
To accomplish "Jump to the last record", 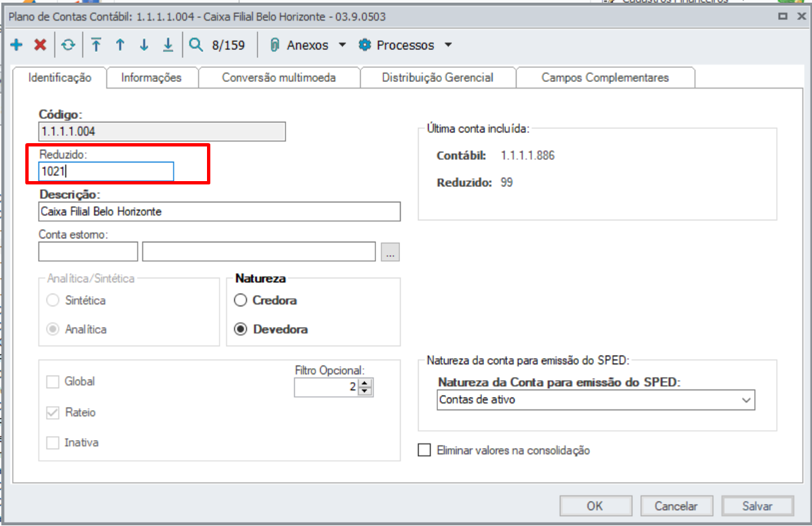I will tap(168, 45).
